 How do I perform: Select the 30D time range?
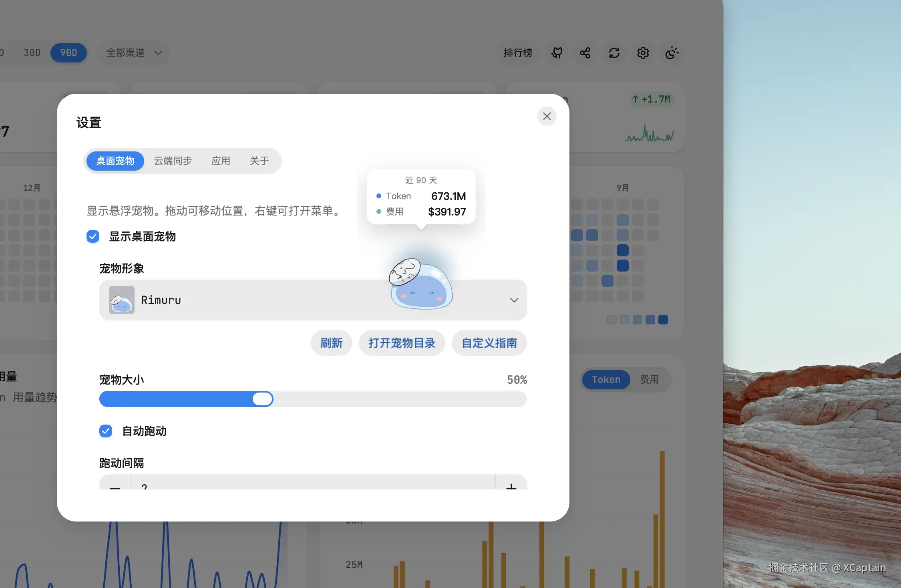(32, 53)
